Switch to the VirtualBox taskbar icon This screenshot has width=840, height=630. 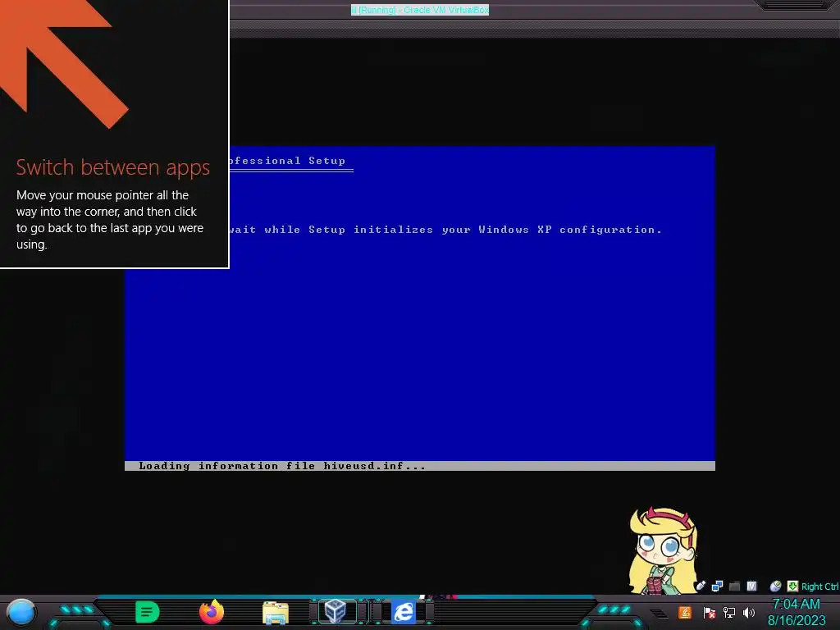click(336, 612)
